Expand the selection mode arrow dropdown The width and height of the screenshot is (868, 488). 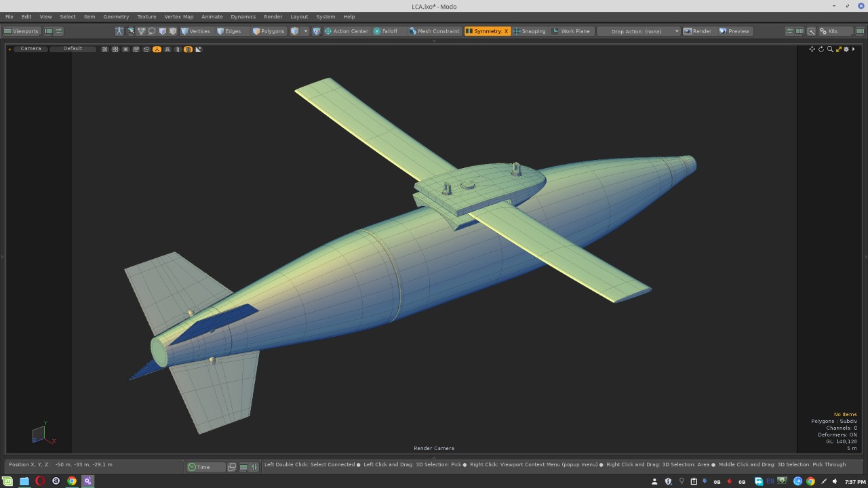(x=306, y=31)
